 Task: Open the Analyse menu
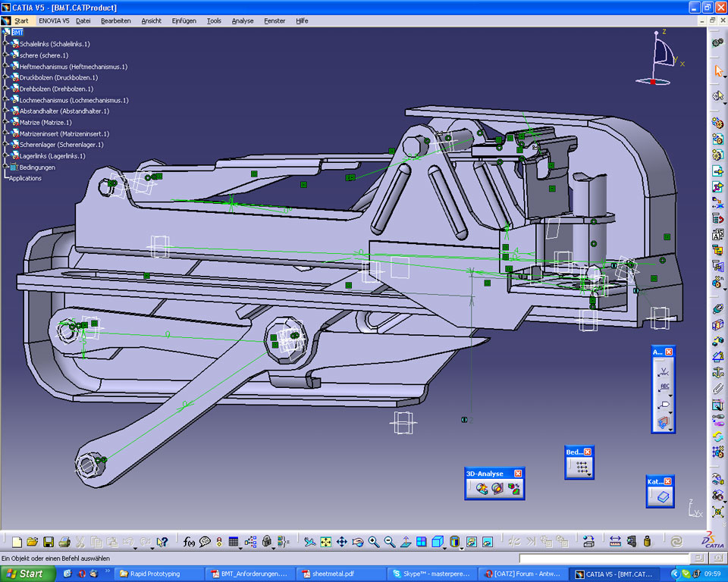[x=243, y=20]
